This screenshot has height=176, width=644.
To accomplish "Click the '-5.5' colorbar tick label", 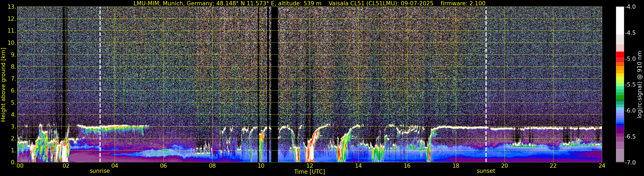I will point(630,85).
